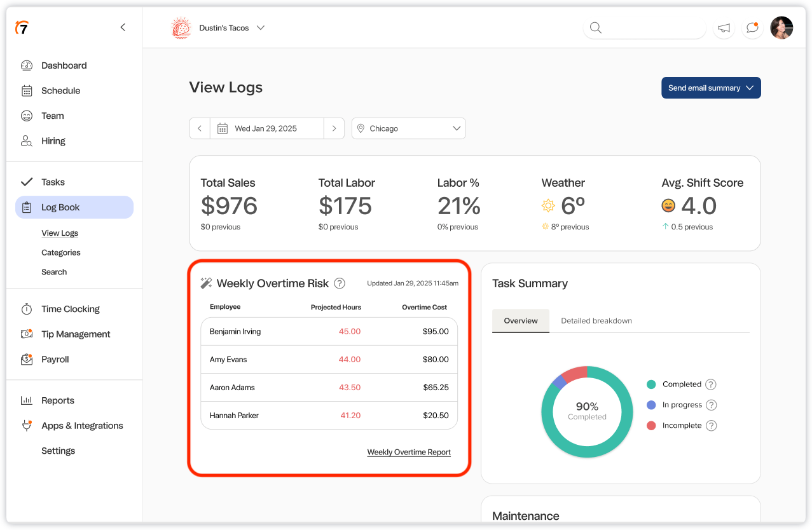Click the megaphone announcements icon
Image resolution: width=812 pixels, height=530 pixels.
[724, 28]
